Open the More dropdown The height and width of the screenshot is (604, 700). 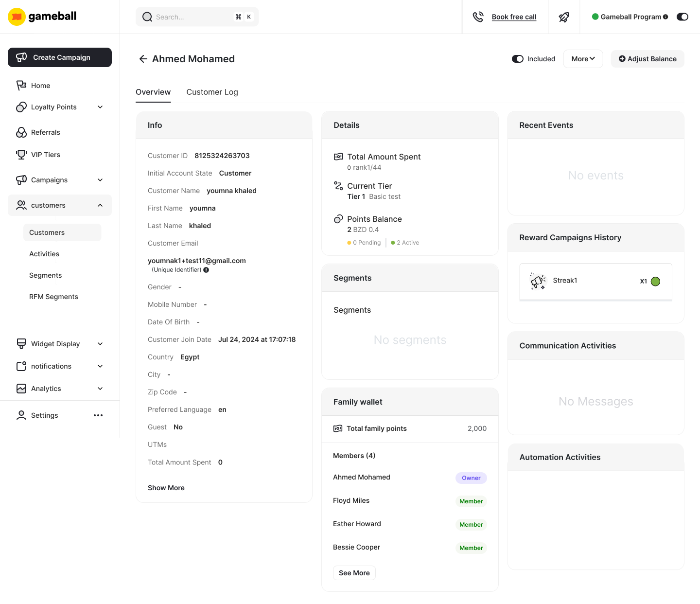583,59
